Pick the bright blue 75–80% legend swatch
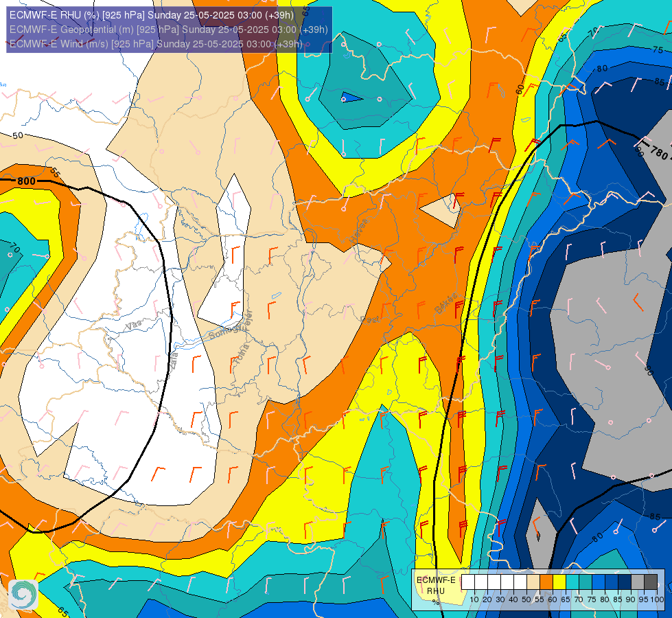This screenshot has height=618, width=672. pyautogui.click(x=599, y=582)
